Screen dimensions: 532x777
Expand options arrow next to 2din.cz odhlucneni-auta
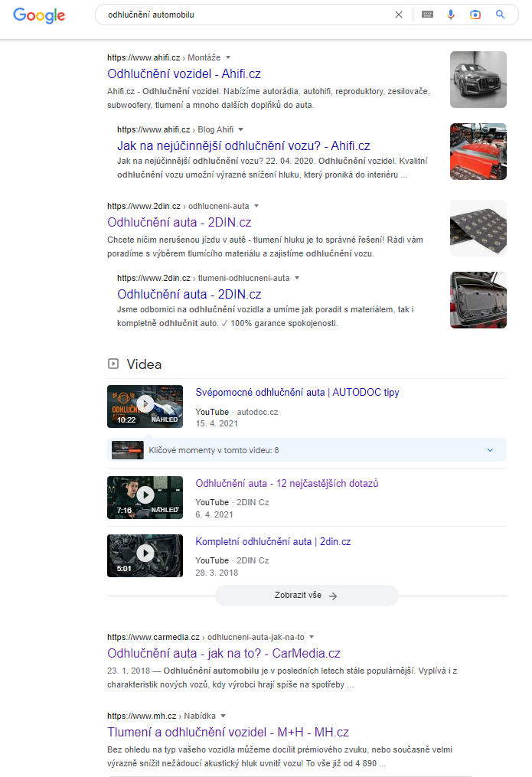pos(256,206)
